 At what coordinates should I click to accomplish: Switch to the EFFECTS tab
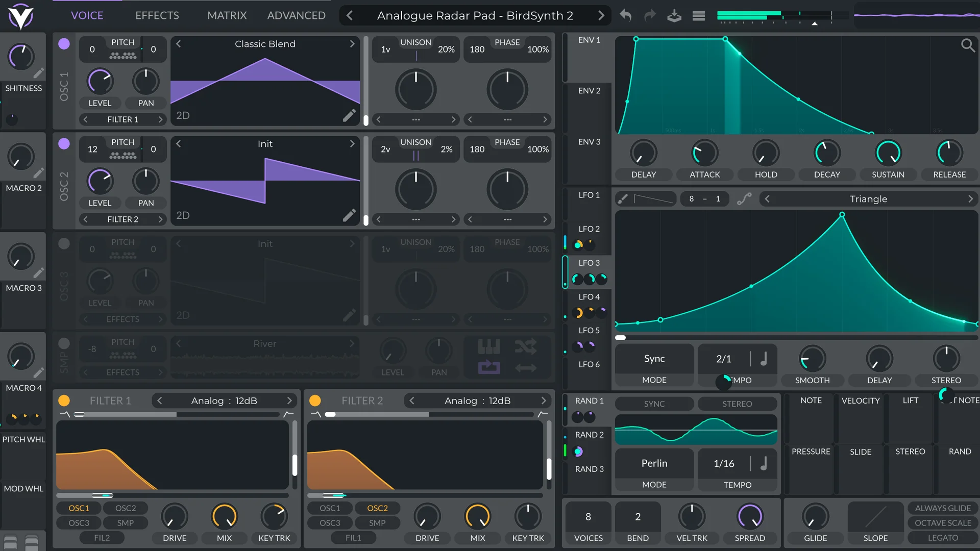click(156, 15)
